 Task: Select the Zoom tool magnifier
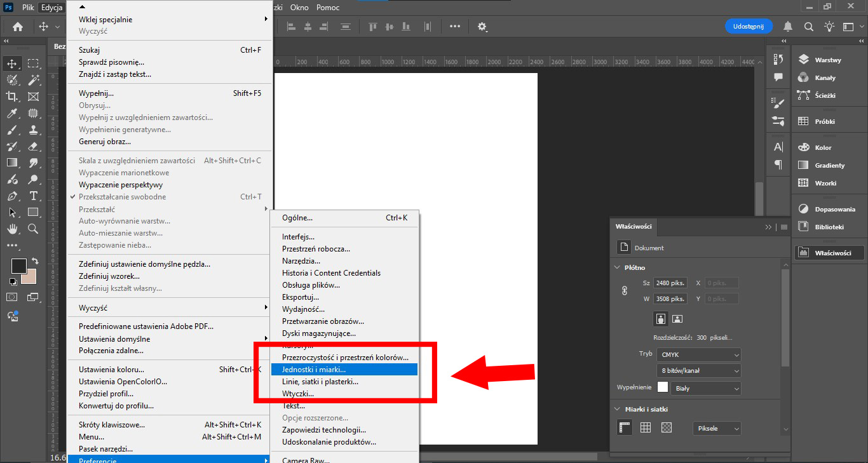(x=33, y=229)
